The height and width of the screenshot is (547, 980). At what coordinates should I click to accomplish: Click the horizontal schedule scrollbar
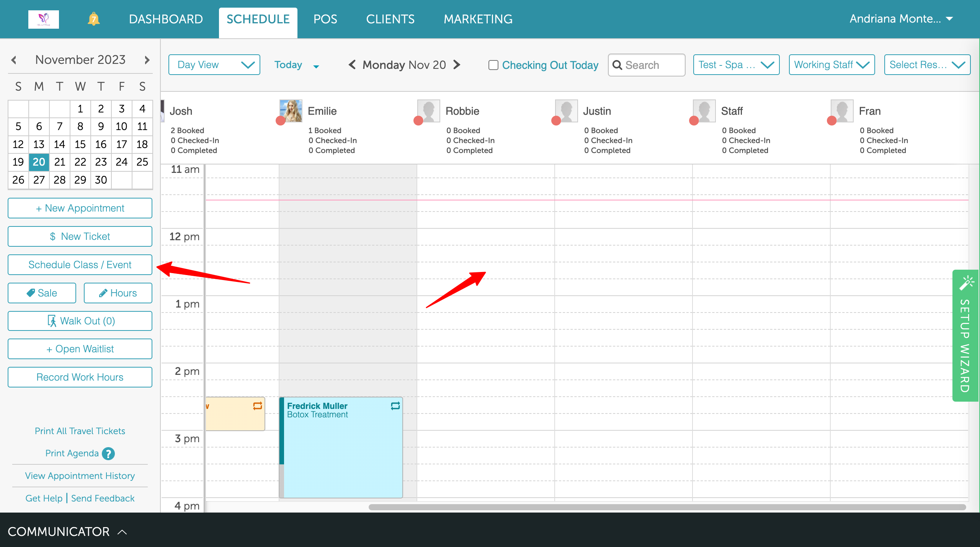(x=667, y=507)
